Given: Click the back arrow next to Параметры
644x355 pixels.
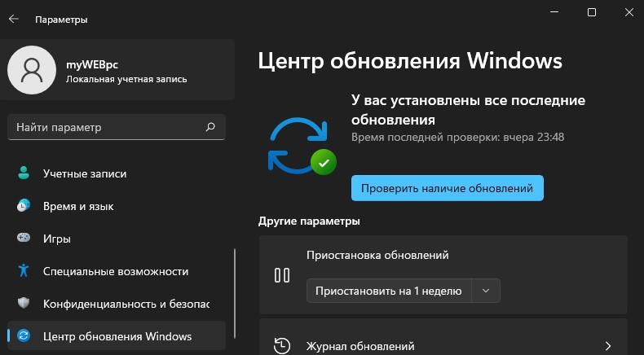Looking at the screenshot, I should 14,20.
